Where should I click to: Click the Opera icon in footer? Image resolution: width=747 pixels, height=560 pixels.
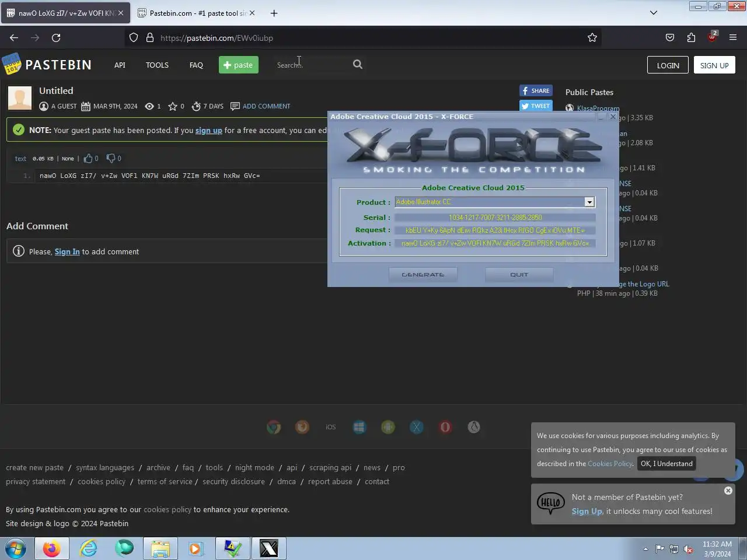pos(445,427)
